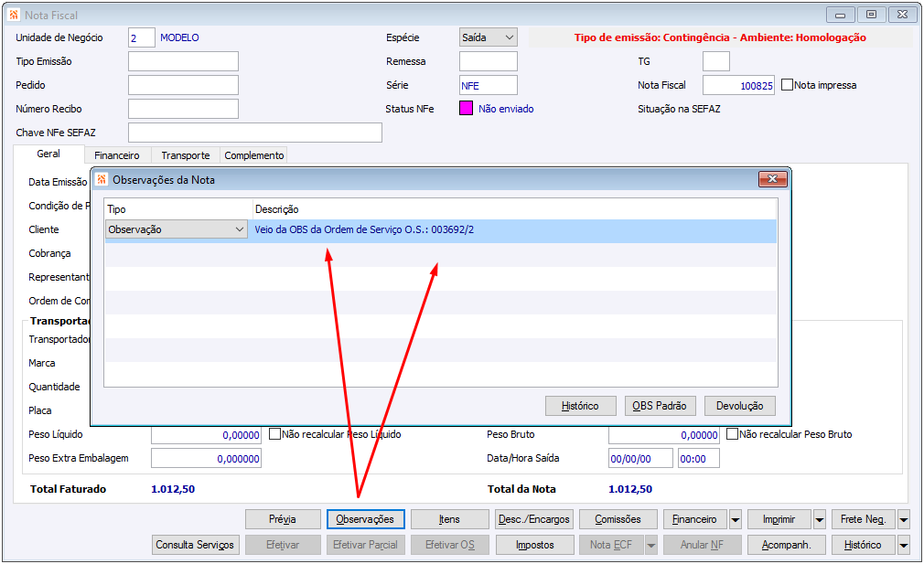This screenshot has height=564, width=924.
Task: Click the Série field showing NFE
Action: click(489, 85)
